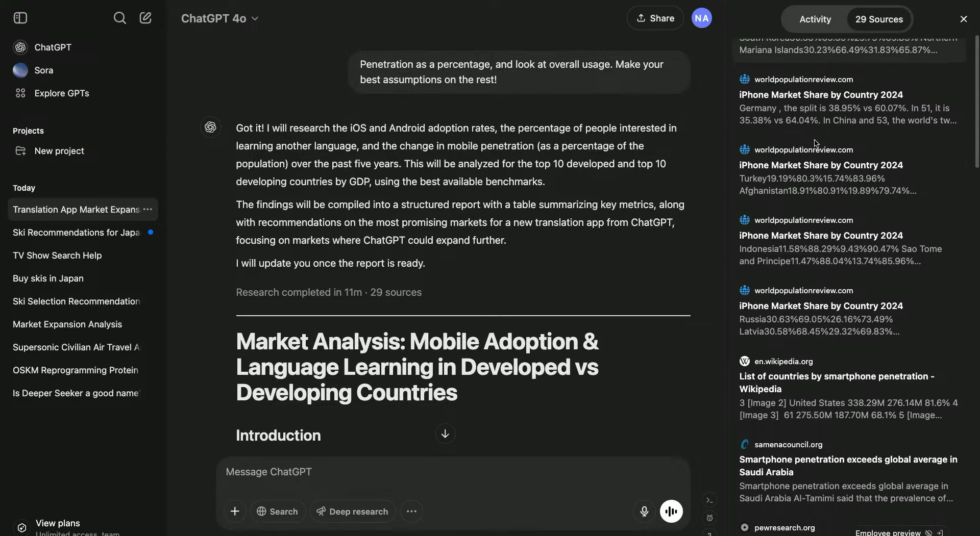Click the Projects section heading
980x536 pixels.
[x=28, y=131]
